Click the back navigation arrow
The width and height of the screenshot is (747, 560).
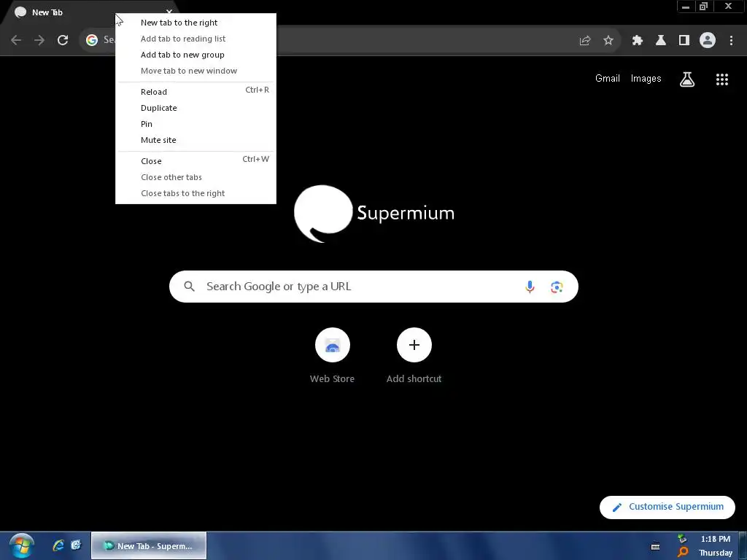[x=16, y=41]
